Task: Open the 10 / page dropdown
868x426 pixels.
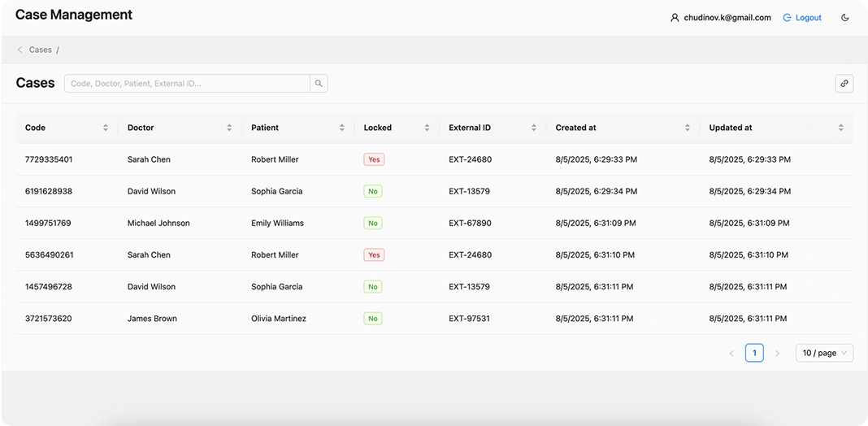Action: [824, 353]
